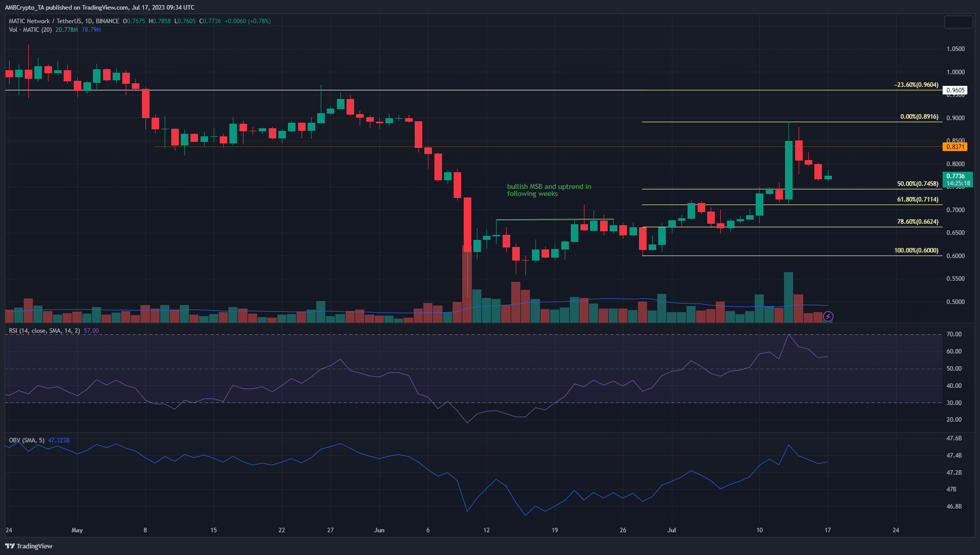This screenshot has width=980, height=555.
Task: Select the RSI (14, close, SMA, 14, 2) label
Action: tap(44, 331)
